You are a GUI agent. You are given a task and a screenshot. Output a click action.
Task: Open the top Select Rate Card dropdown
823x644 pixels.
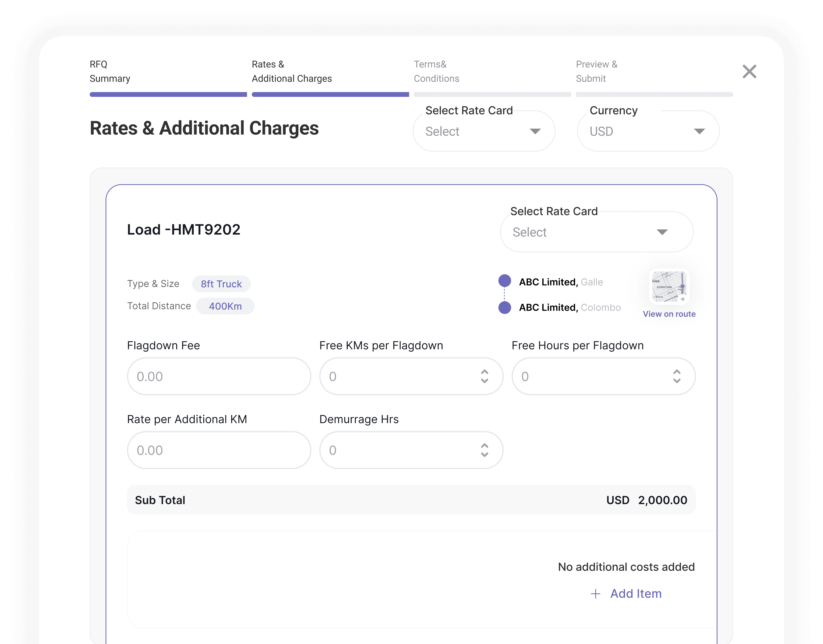point(484,131)
